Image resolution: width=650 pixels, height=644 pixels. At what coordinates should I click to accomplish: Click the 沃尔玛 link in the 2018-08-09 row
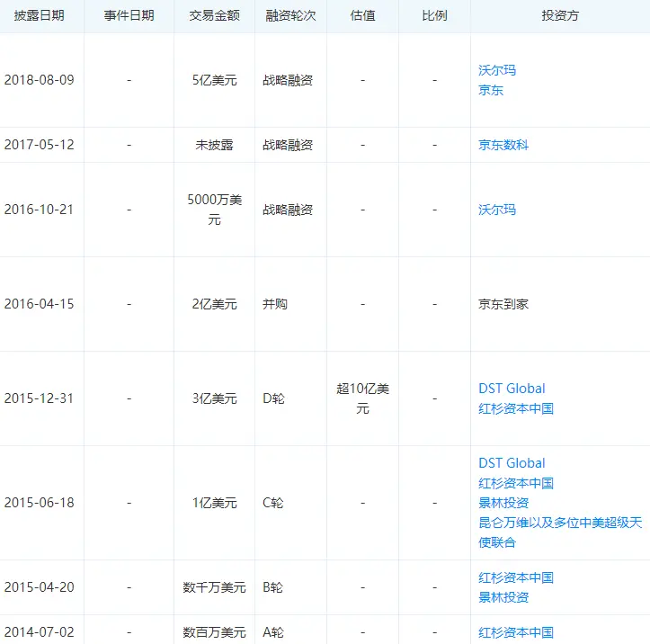[497, 70]
